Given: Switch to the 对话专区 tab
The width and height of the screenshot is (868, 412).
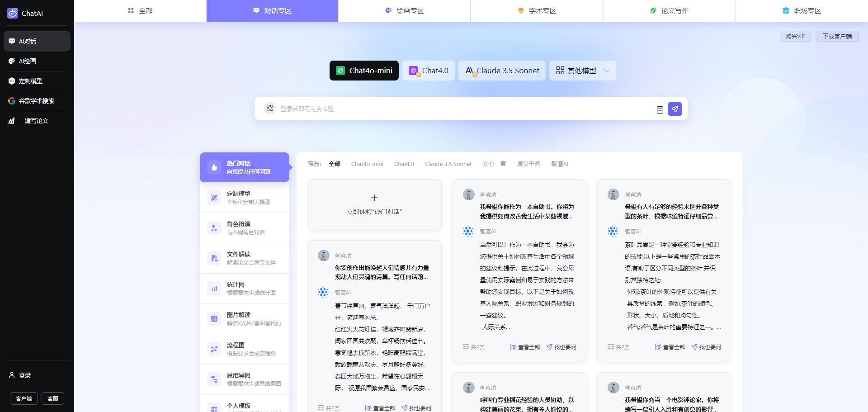Looking at the screenshot, I should coord(272,10).
